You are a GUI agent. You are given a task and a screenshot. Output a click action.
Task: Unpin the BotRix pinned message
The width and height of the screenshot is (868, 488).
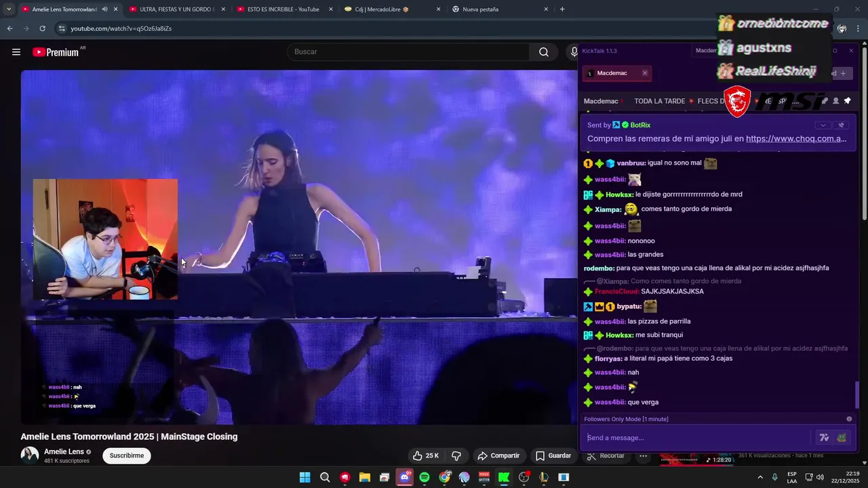(x=842, y=125)
